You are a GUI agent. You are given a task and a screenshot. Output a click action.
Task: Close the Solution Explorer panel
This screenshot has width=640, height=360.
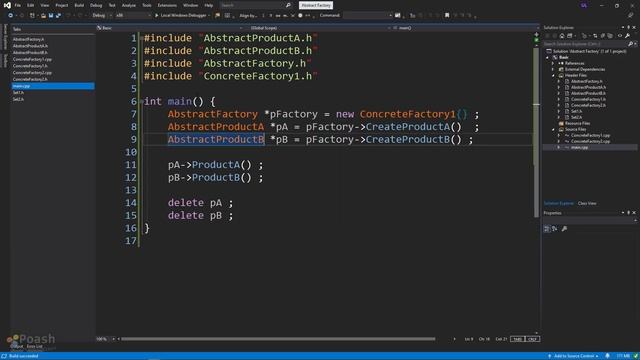click(634, 27)
